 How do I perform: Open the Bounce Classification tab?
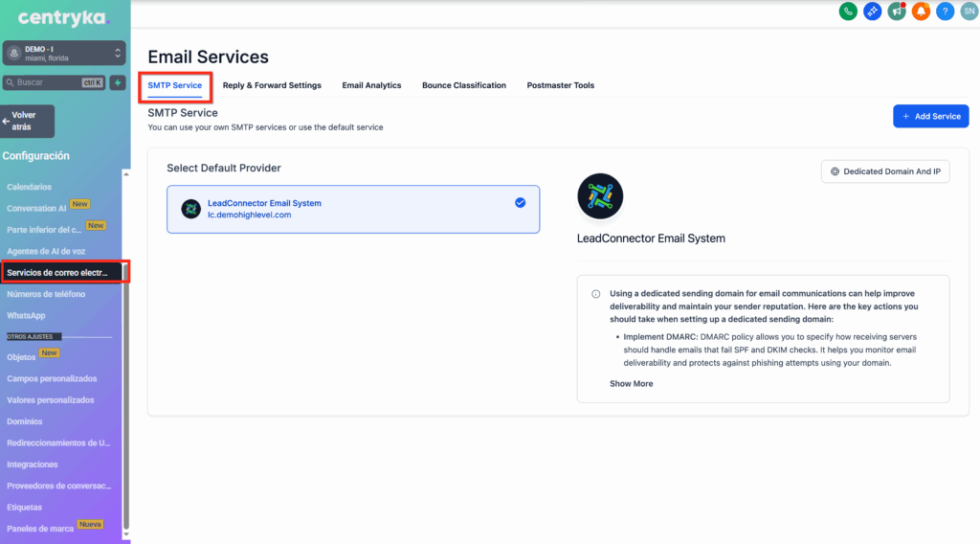pyautogui.click(x=463, y=85)
